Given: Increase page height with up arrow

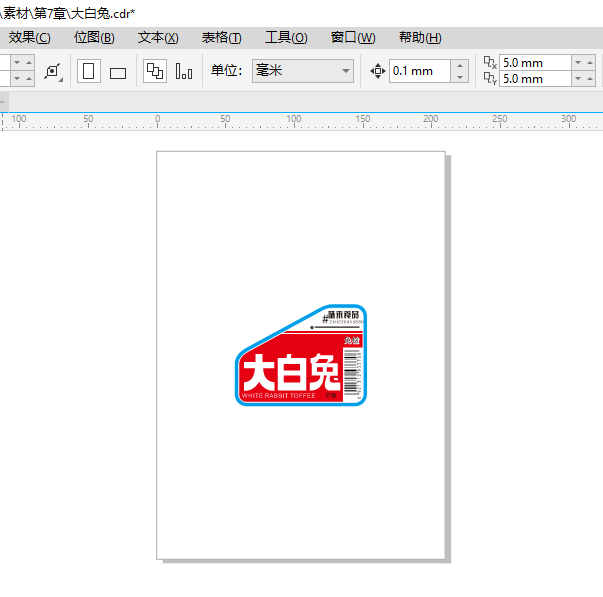Looking at the screenshot, I should pyautogui.click(x=29, y=78).
